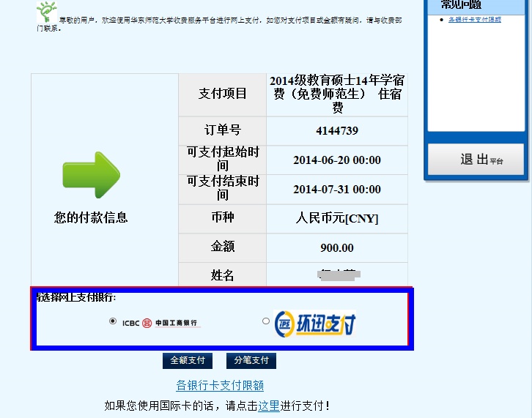Click the amount value 900.00
This screenshot has width=532, height=418.
[x=337, y=247]
